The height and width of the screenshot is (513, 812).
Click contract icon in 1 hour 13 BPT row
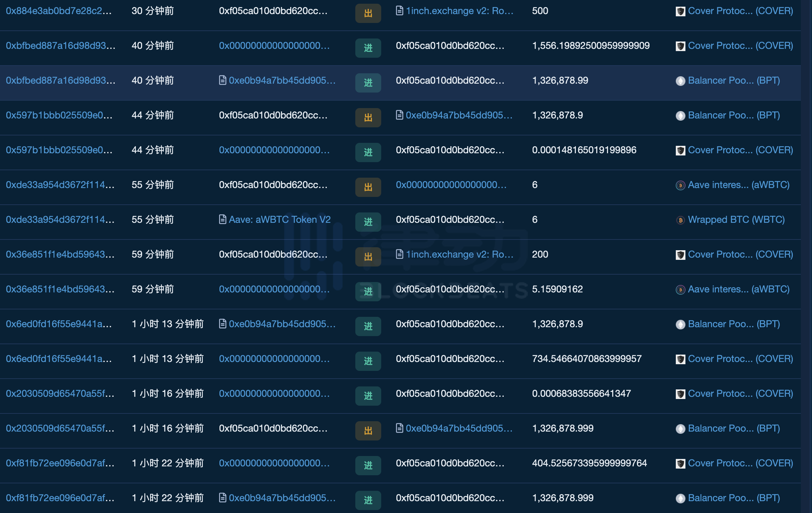(222, 324)
